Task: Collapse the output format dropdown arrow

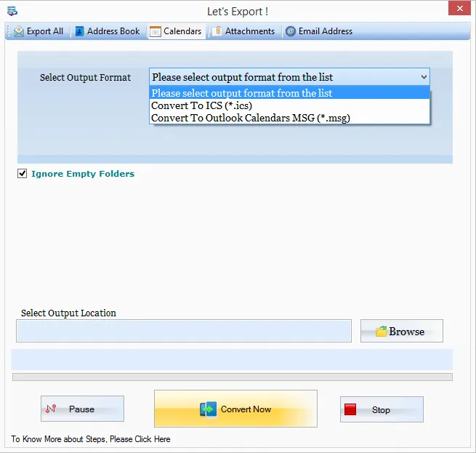Action: [x=424, y=77]
